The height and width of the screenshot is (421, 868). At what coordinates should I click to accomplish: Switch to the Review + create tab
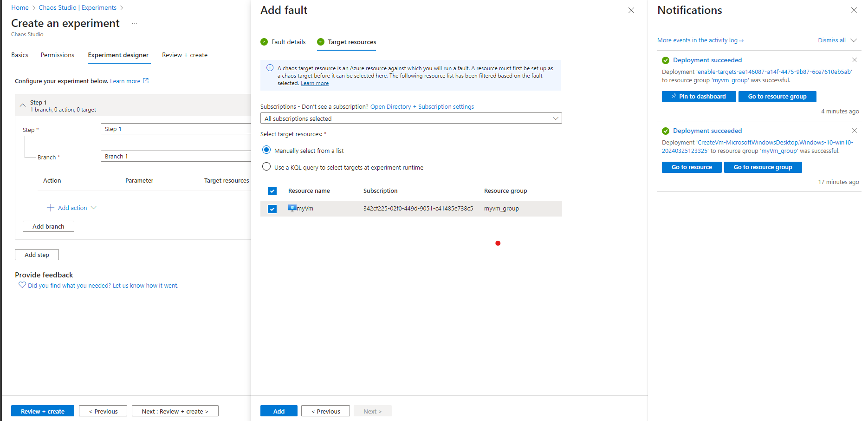184,55
